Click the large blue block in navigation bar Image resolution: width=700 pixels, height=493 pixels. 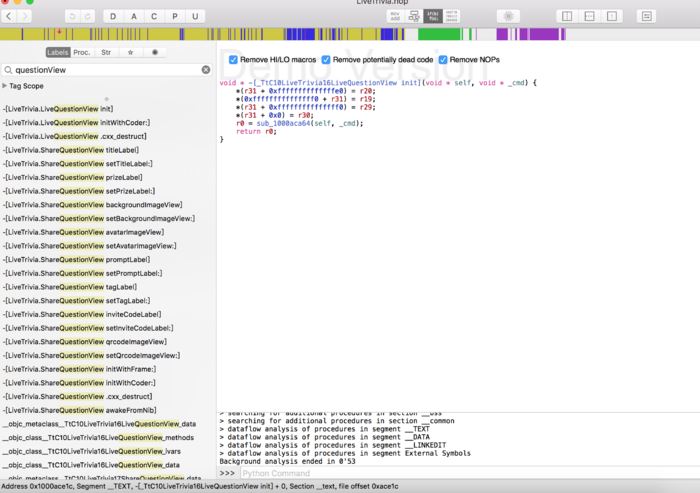300,34
